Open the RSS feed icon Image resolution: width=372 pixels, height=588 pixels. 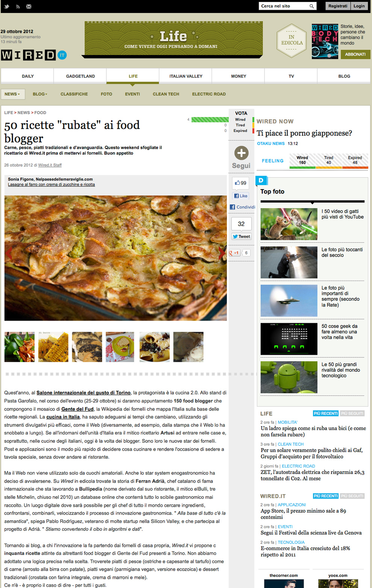(18, 6)
